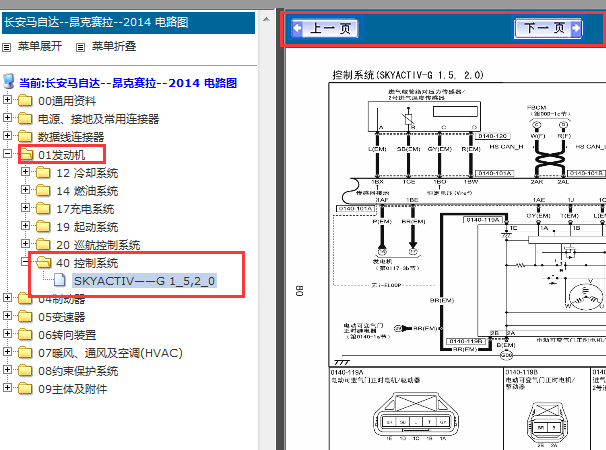
Task: Click the folder icon of 19 起动系统
Action: coord(43,227)
